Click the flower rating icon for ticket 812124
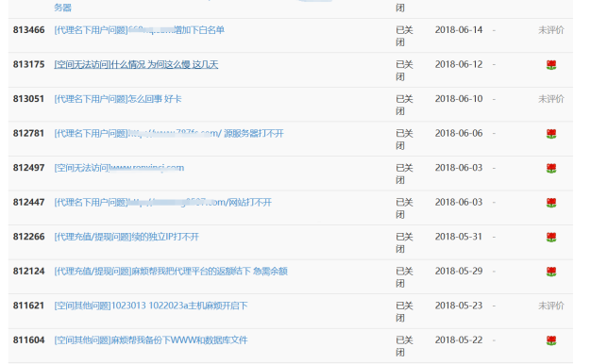The height and width of the screenshot is (364, 591). [551, 272]
